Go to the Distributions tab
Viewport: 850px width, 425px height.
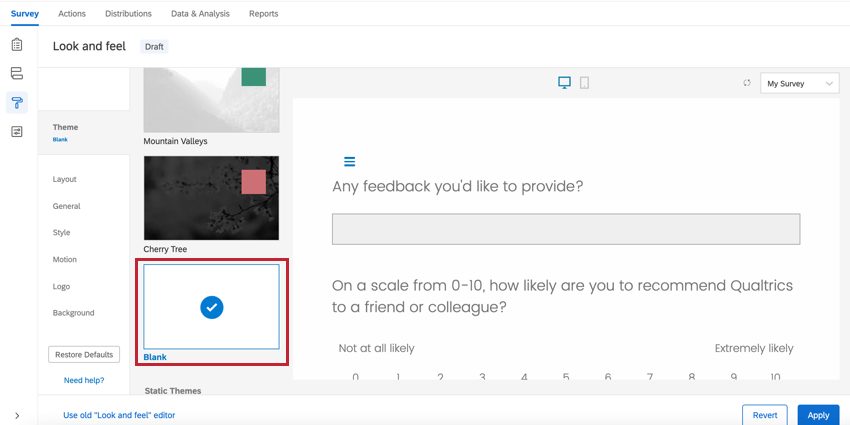pyautogui.click(x=128, y=14)
